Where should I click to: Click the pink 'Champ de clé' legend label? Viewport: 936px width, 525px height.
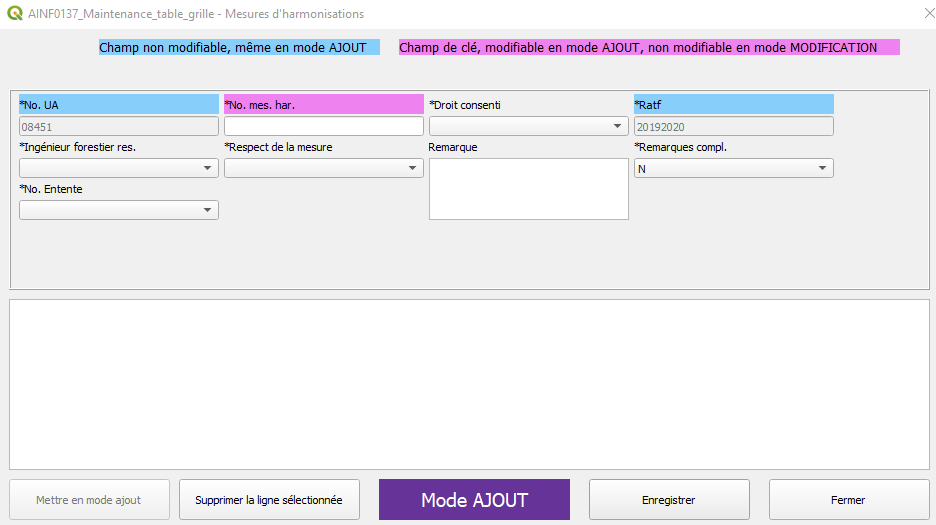(x=649, y=47)
